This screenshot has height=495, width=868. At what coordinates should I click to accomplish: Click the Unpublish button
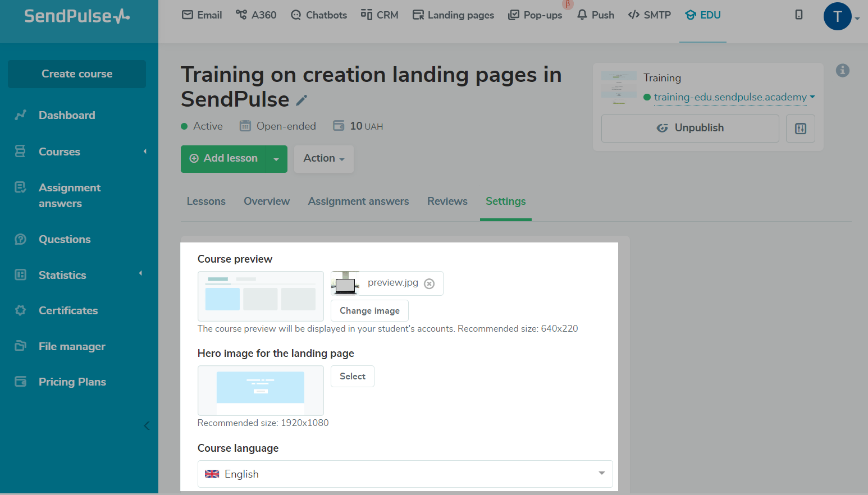(690, 129)
